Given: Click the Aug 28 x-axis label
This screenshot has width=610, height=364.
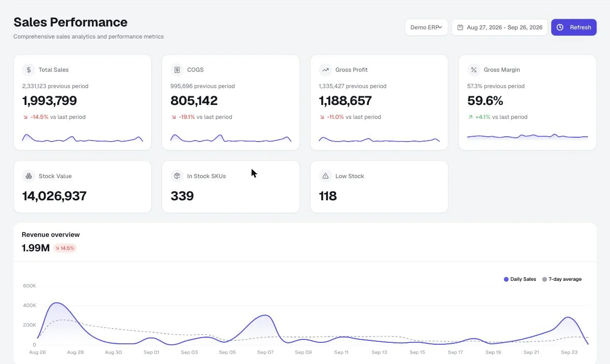Looking at the screenshot, I should click(75, 352).
